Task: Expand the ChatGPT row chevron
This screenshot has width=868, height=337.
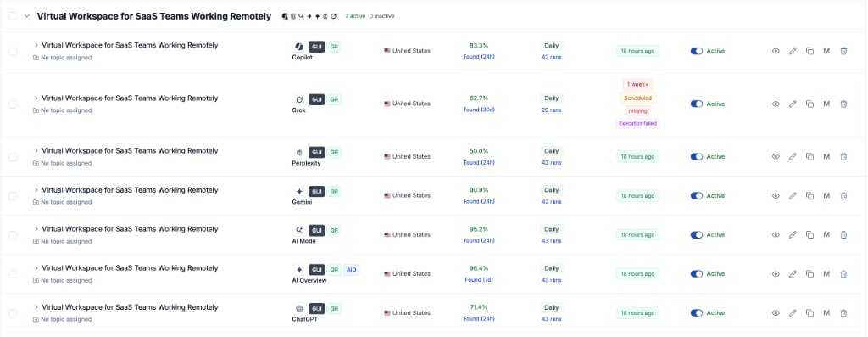Action: (x=36, y=306)
